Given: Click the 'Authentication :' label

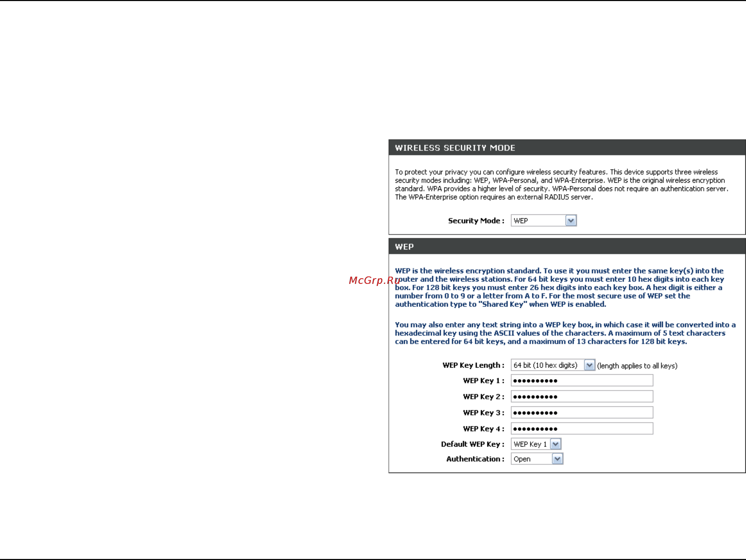Looking at the screenshot, I should click(x=476, y=459).
